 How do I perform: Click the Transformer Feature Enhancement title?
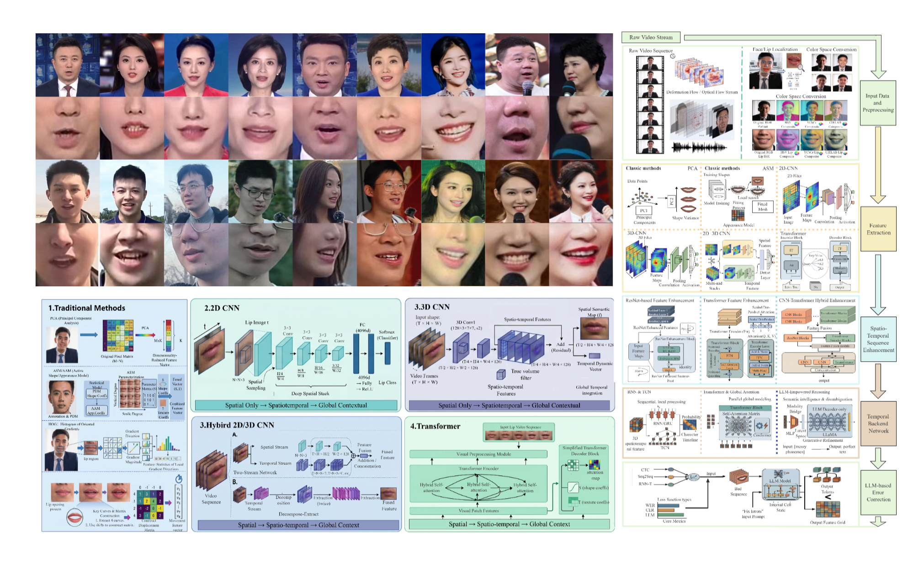coord(736,300)
